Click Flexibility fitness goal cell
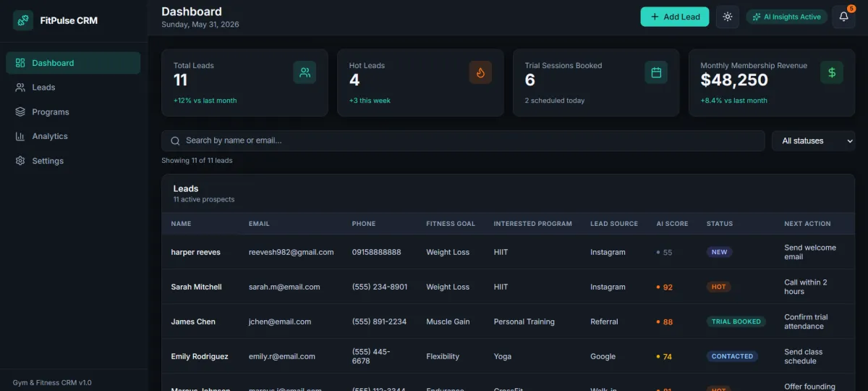This screenshot has width=868, height=391. (443, 357)
